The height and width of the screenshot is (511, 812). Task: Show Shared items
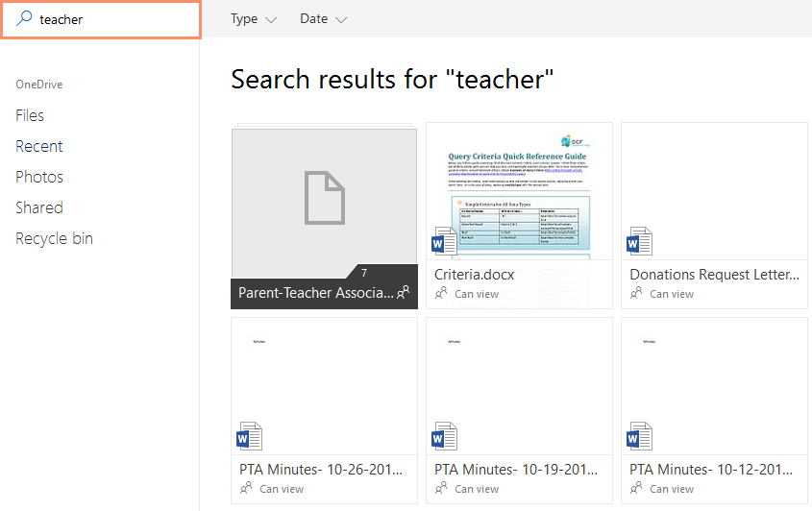[39, 207]
